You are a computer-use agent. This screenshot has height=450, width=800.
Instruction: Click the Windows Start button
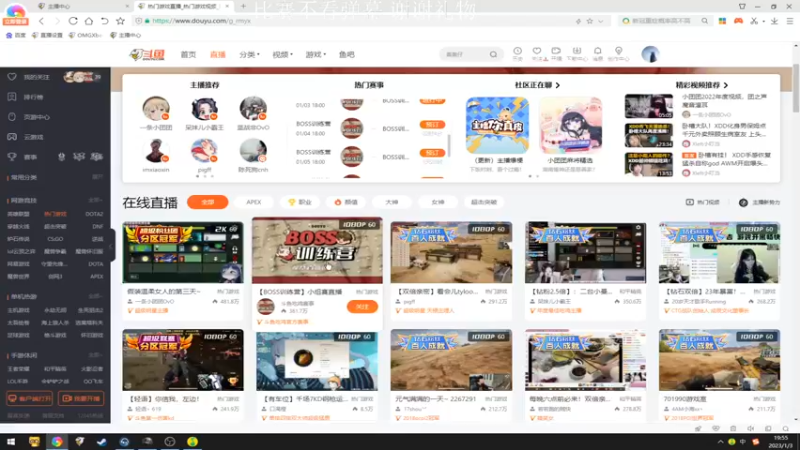click(x=10, y=441)
